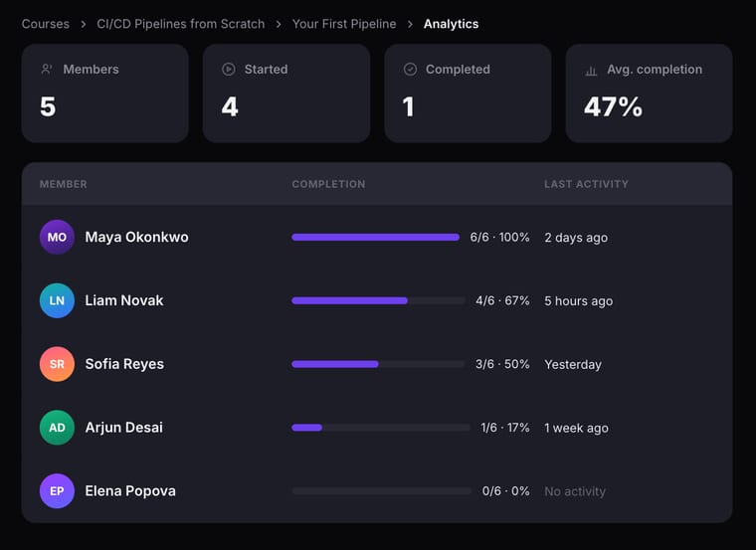Click Maya Okonkwo's completion progress bar
The width and height of the screenshot is (756, 550).
376,237
